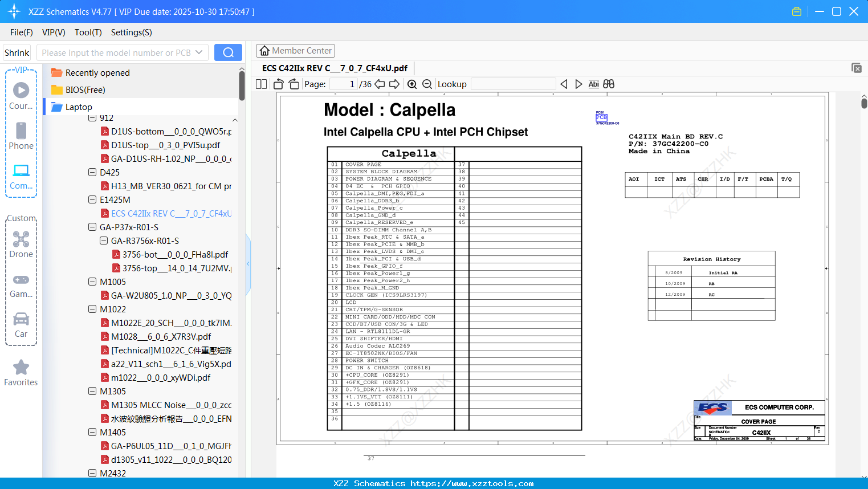Go to the next page arrow
This screenshot has height=489, width=868.
(394, 84)
